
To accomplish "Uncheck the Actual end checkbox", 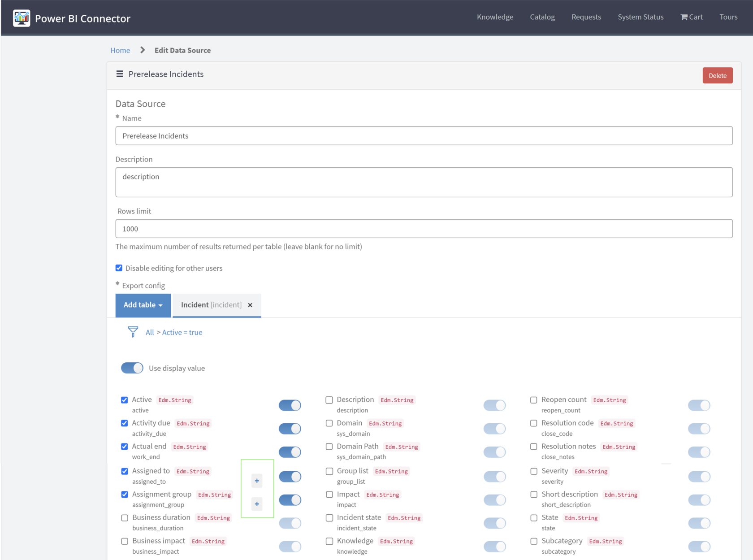I will [125, 447].
